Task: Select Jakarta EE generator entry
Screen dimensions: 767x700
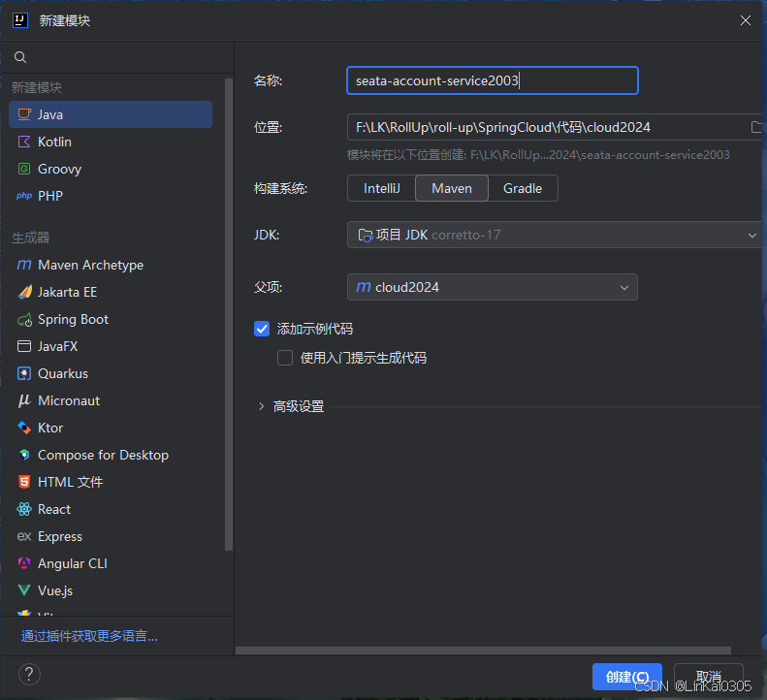Action: [111, 292]
